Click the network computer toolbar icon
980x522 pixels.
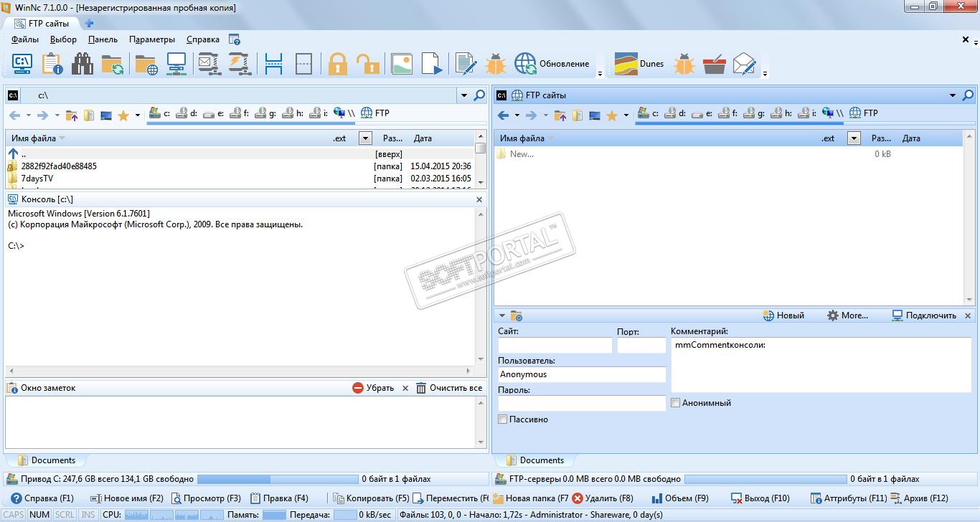click(176, 64)
